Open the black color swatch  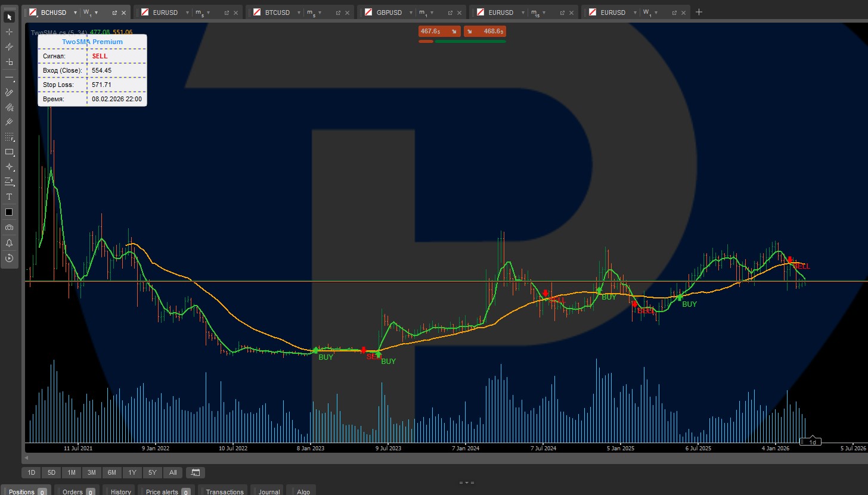(9, 212)
